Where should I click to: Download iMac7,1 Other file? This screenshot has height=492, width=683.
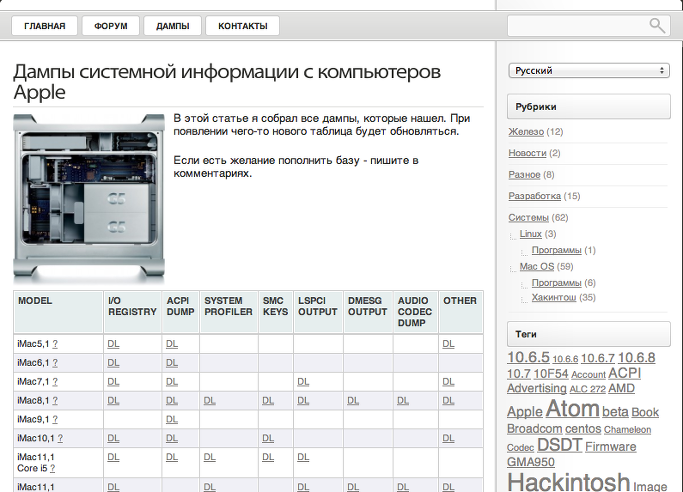pos(448,382)
